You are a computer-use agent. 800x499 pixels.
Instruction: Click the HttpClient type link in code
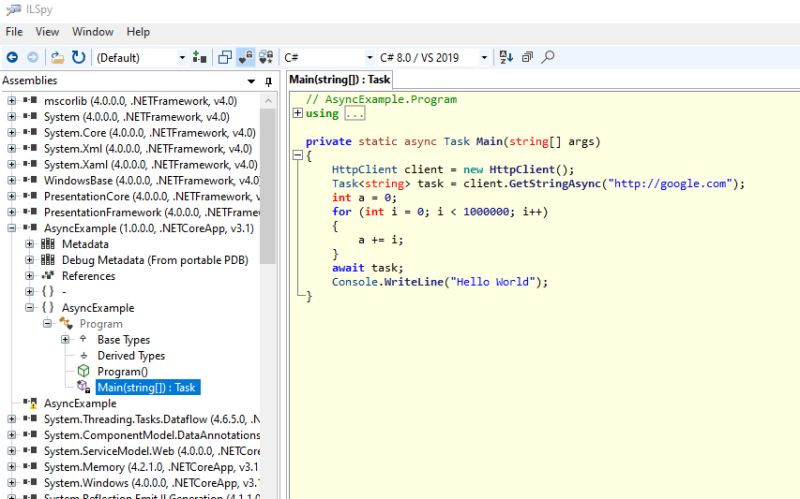click(x=364, y=169)
